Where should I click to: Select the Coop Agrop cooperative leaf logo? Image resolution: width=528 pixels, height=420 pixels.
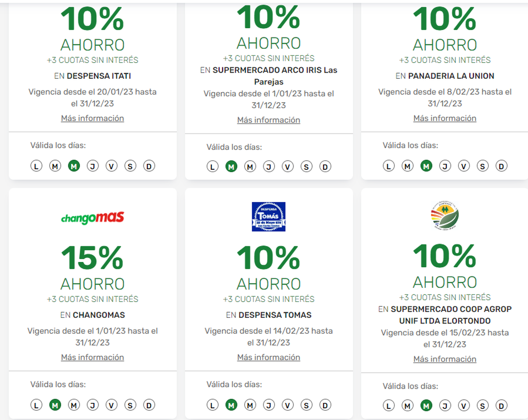[444, 216]
